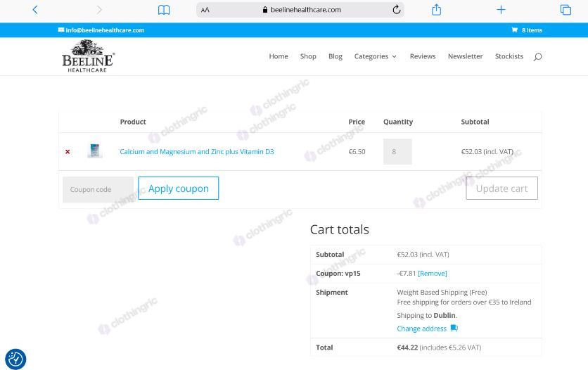Open the AA reader view menu
Viewport: 588px width, 370px height.
(205, 10)
